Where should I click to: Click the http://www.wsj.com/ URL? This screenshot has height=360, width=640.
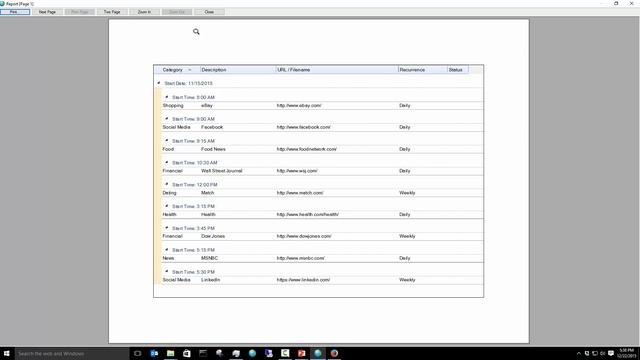(297, 171)
